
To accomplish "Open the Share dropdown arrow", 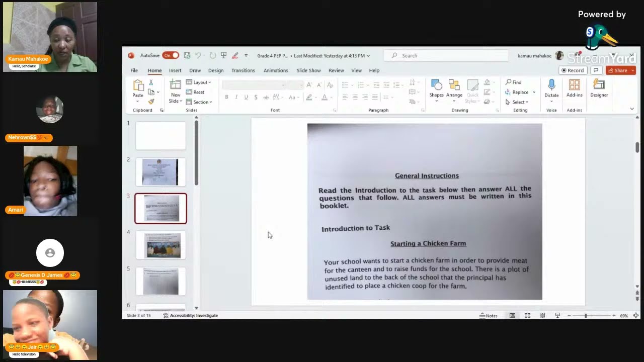I will [632, 70].
